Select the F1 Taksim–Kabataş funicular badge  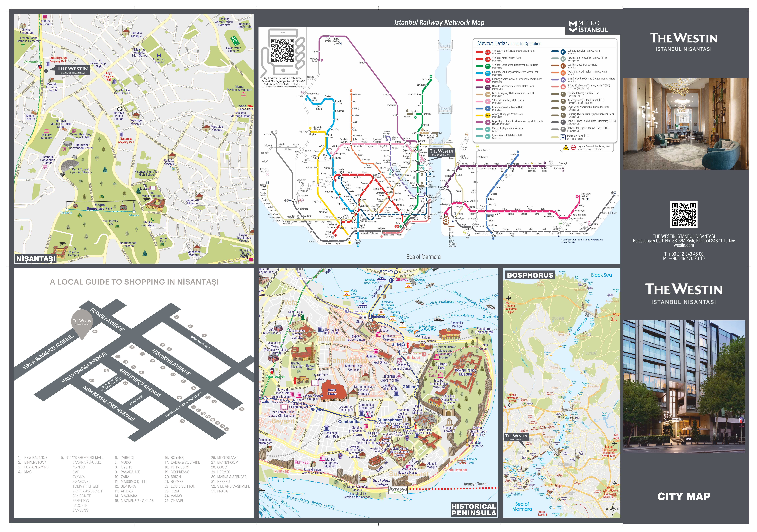click(x=563, y=94)
